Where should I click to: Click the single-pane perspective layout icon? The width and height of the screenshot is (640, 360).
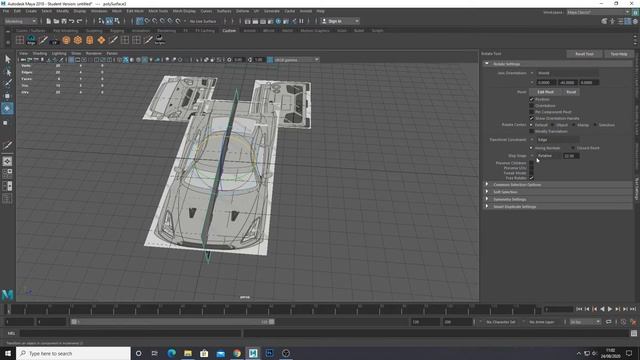[7, 161]
